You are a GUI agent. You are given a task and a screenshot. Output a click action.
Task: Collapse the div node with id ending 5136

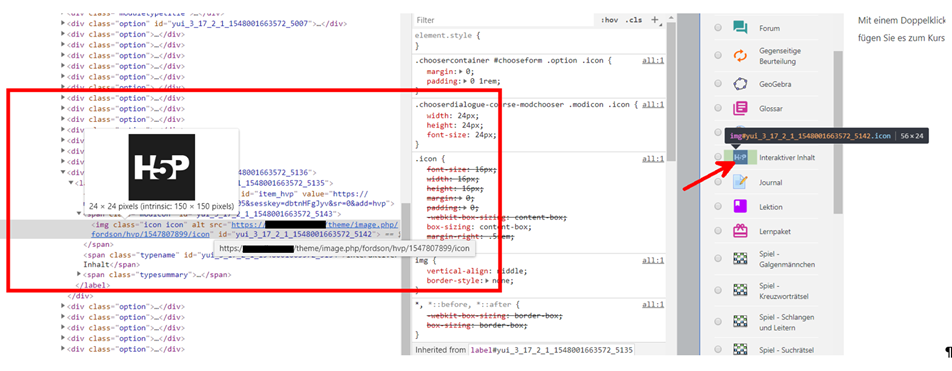click(x=63, y=172)
